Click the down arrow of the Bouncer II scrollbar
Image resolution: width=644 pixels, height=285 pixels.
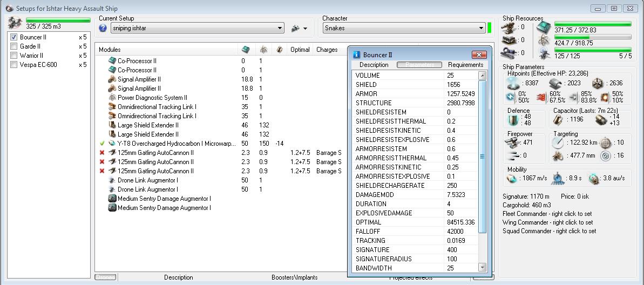483,268
